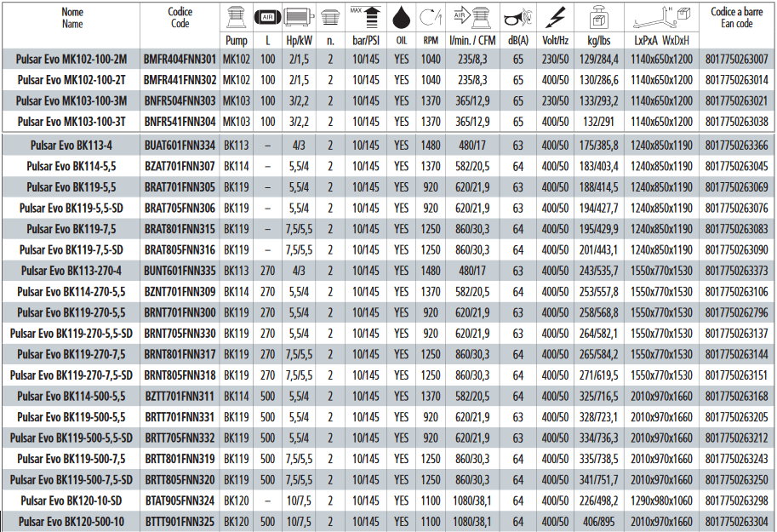The image size is (777, 532).
Task: Click product code BNFR504FNN303
Action: tap(180, 101)
